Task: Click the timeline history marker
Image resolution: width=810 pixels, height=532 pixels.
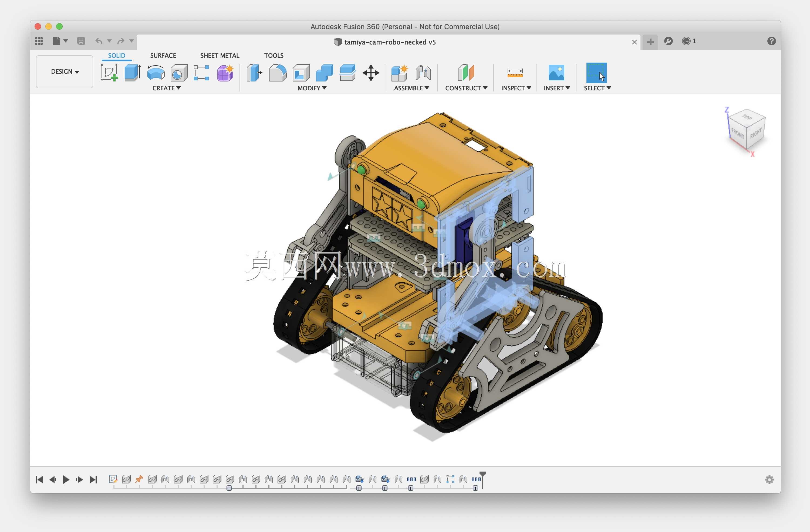Action: 482,480
